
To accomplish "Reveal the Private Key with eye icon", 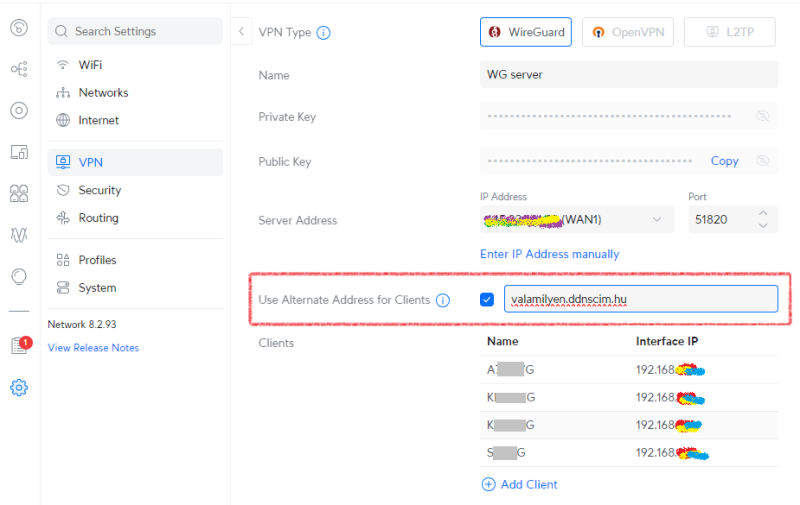I will point(763,117).
